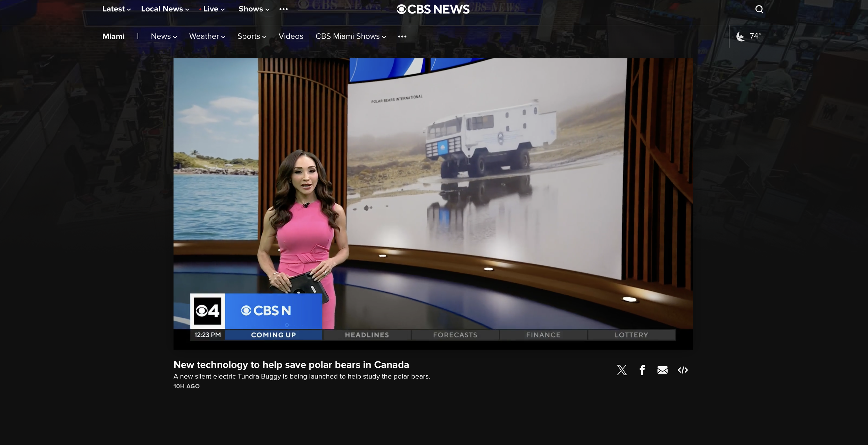This screenshot has height=445, width=868.
Task: Click the Miami station link
Action: click(114, 36)
